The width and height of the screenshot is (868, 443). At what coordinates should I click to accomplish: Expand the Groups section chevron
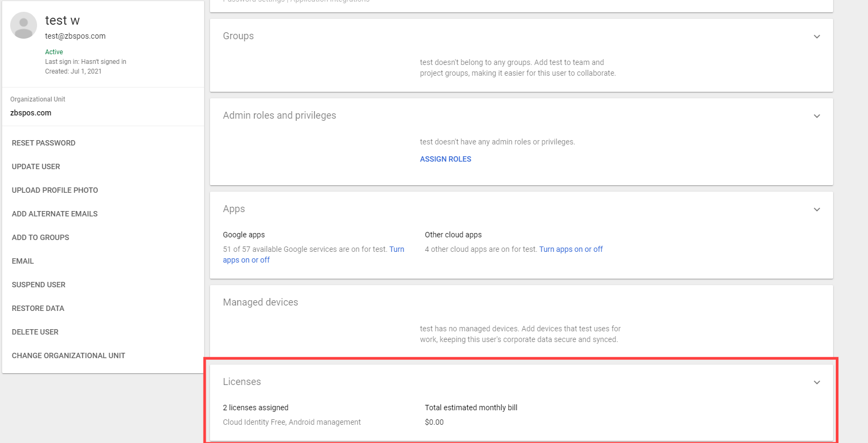click(817, 37)
